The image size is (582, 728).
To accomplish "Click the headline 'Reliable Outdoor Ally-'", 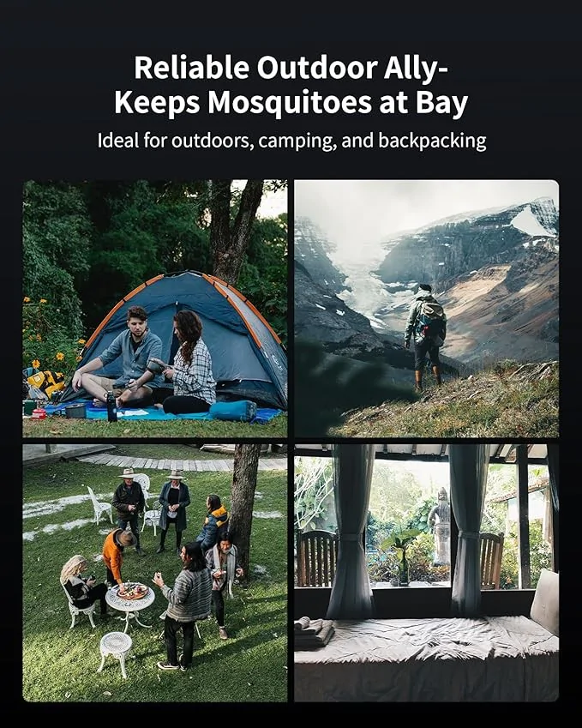I will 291,68.
